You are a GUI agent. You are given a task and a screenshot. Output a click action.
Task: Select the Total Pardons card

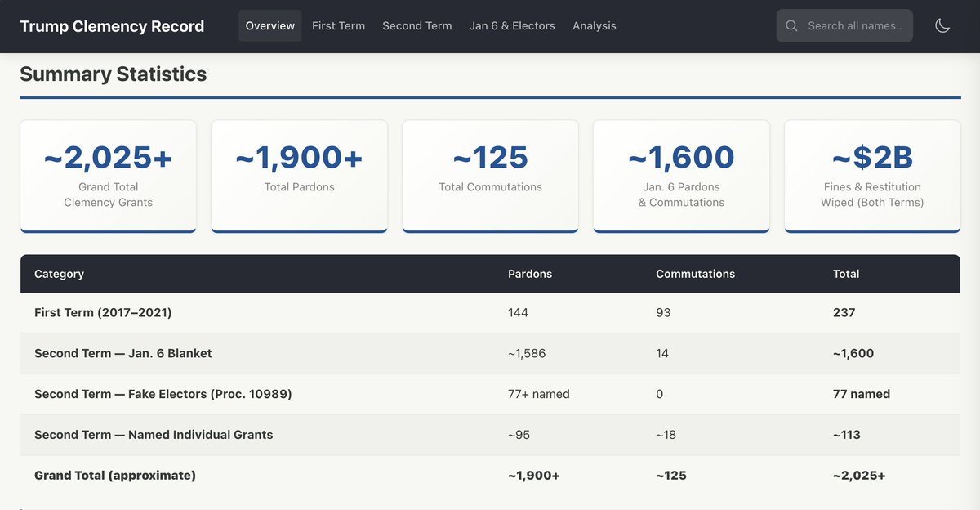pos(299,176)
